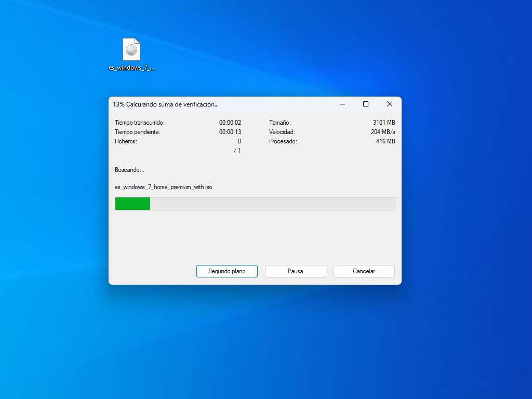Click the 'Tiempo pendiente:' label
This screenshot has width=532, height=399.
[137, 132]
